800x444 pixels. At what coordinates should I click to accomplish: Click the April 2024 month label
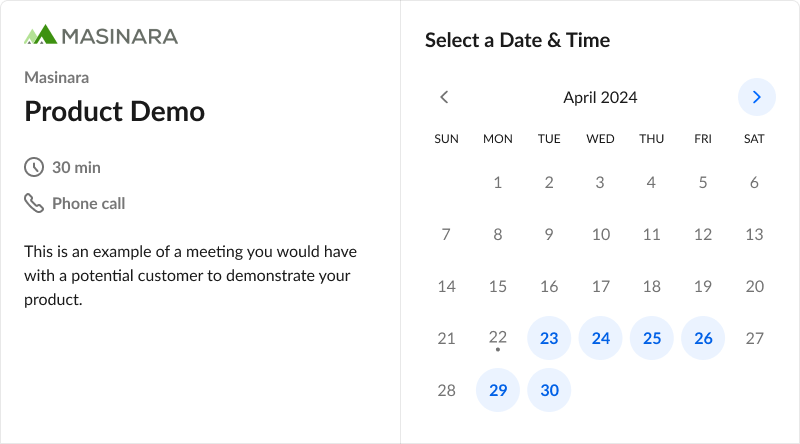click(x=600, y=97)
